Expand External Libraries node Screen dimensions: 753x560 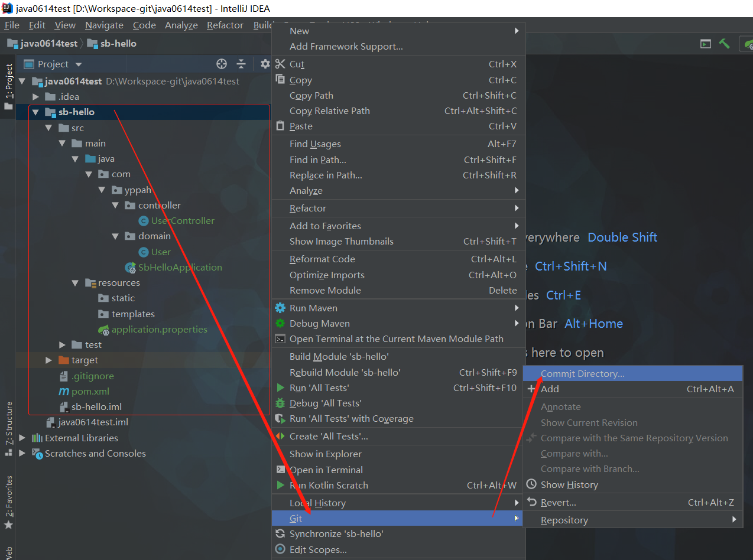(x=22, y=438)
